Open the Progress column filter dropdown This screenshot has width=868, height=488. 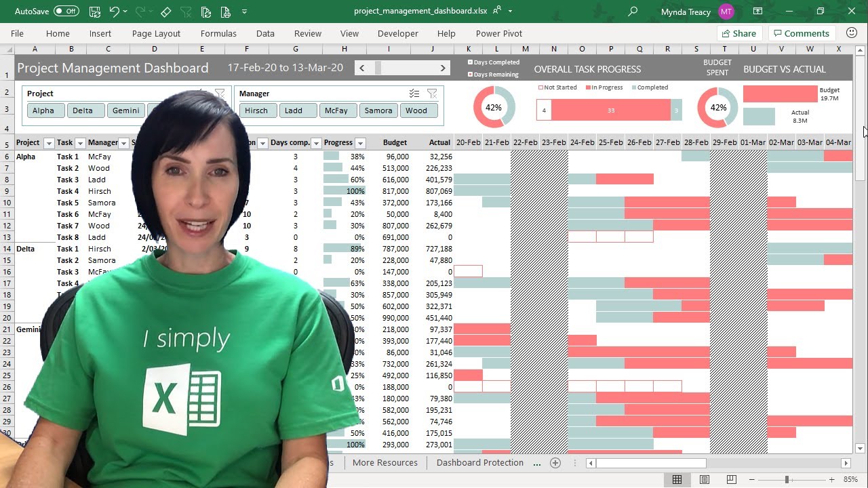click(x=360, y=143)
